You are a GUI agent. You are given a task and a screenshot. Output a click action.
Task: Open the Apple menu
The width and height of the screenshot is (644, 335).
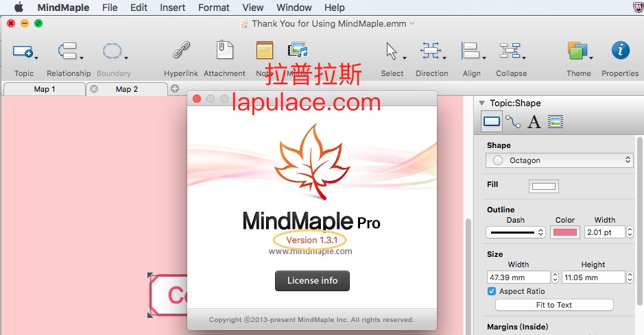tap(19, 8)
